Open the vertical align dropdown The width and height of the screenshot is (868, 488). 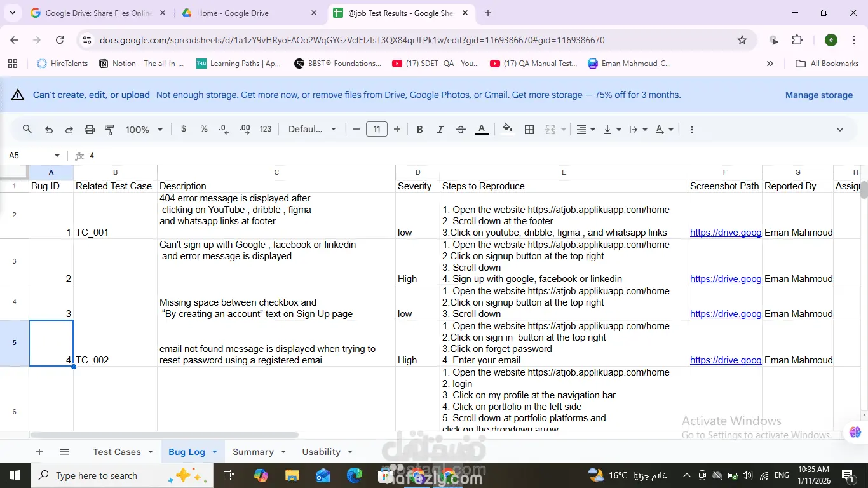611,130
